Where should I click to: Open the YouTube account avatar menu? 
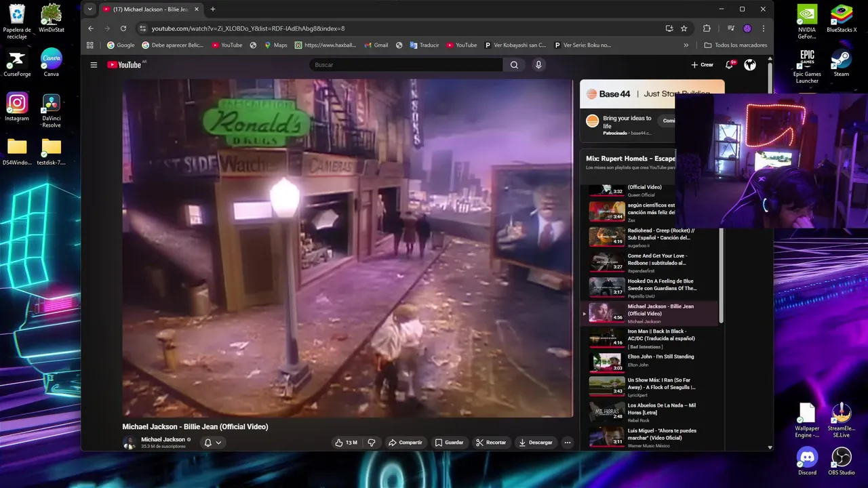[750, 65]
